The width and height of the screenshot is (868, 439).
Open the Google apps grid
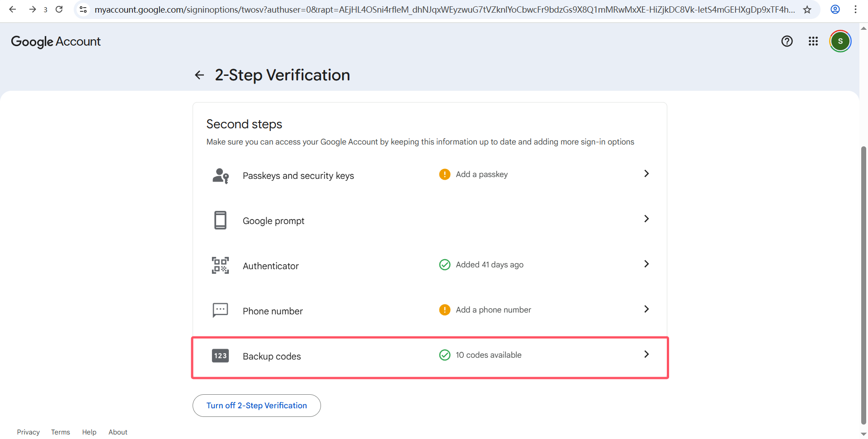coord(813,42)
